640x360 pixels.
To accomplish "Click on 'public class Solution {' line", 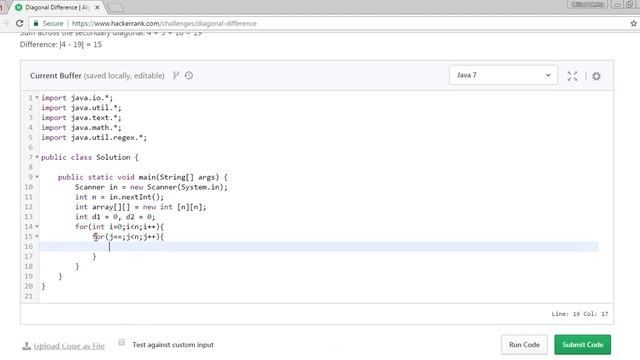I will coord(89,157).
